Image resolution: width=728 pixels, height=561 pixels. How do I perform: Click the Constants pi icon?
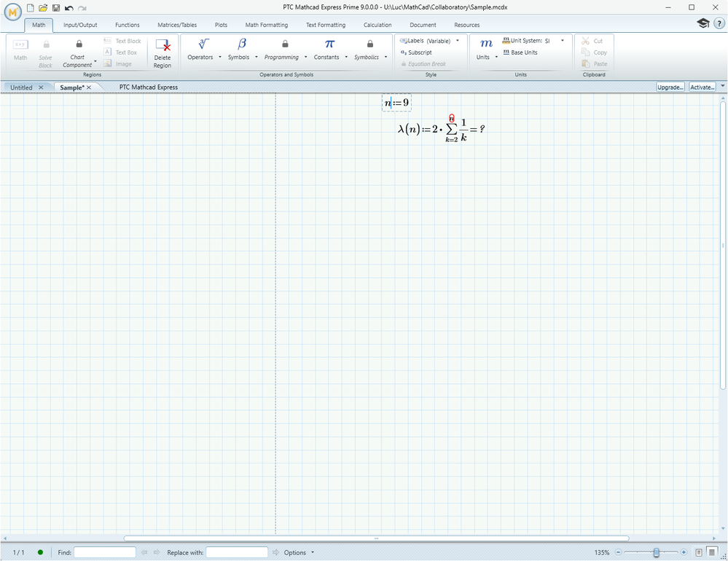(329, 45)
